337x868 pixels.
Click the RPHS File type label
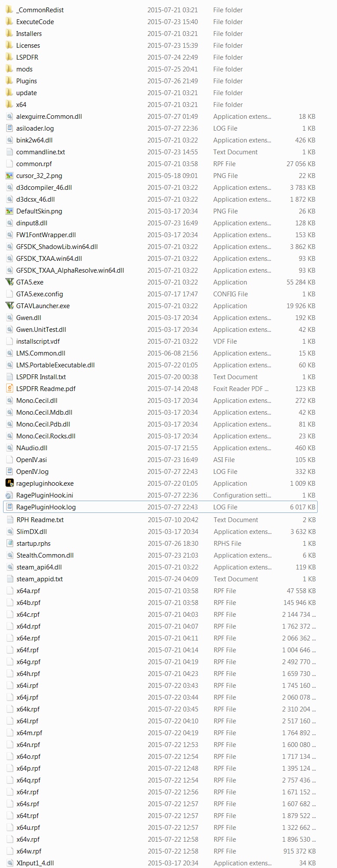coord(227,544)
